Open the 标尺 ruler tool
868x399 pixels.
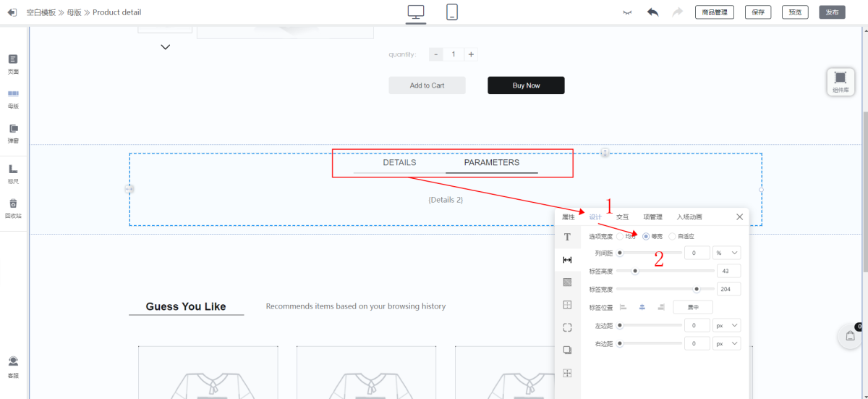coord(13,173)
